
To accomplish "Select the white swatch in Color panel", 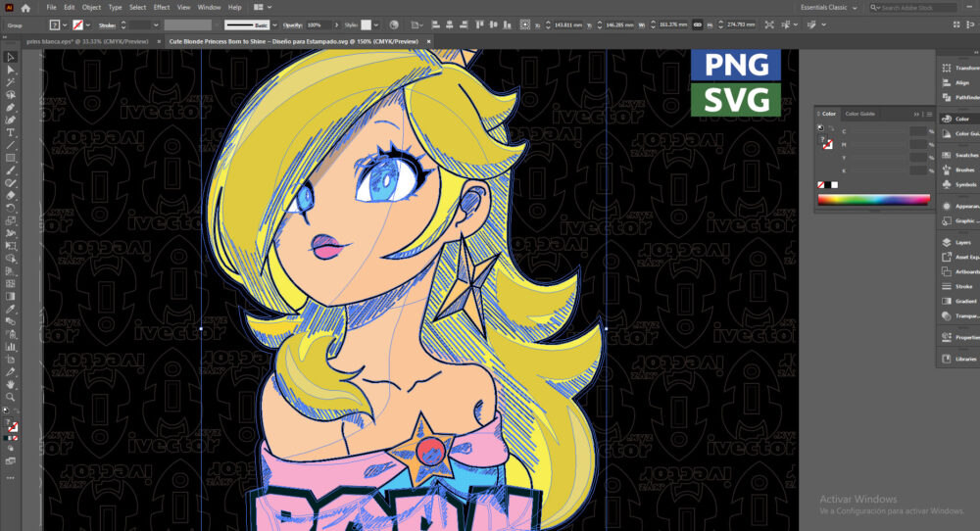I will 834,185.
